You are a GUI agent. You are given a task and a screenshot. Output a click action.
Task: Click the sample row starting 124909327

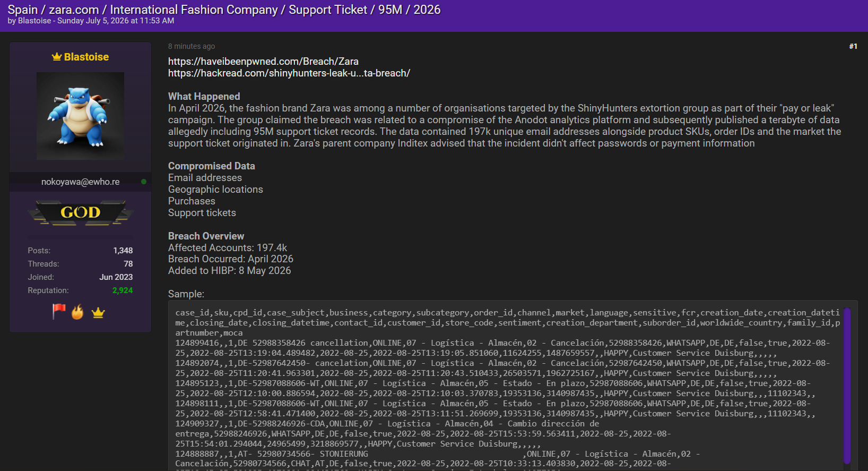423,434
